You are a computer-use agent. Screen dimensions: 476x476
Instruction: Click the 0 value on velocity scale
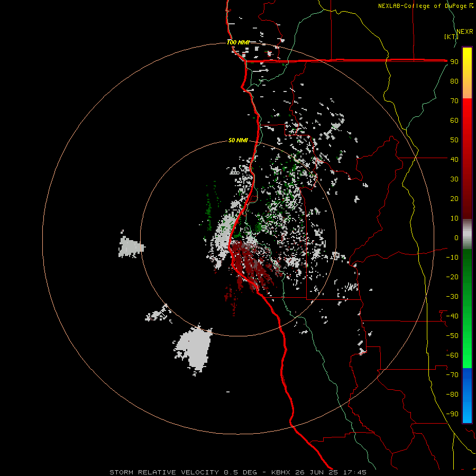coord(456,237)
